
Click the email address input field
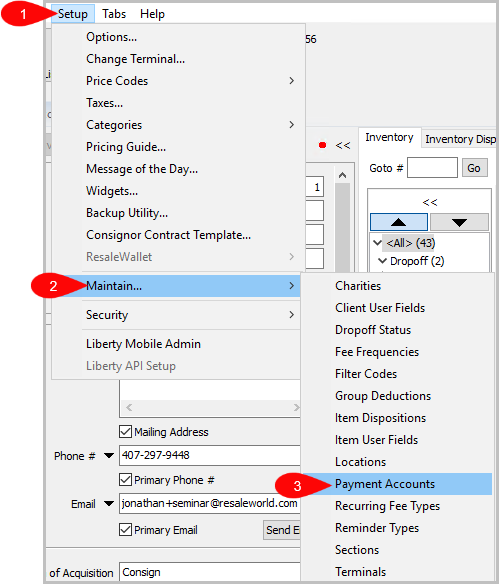coord(210,504)
